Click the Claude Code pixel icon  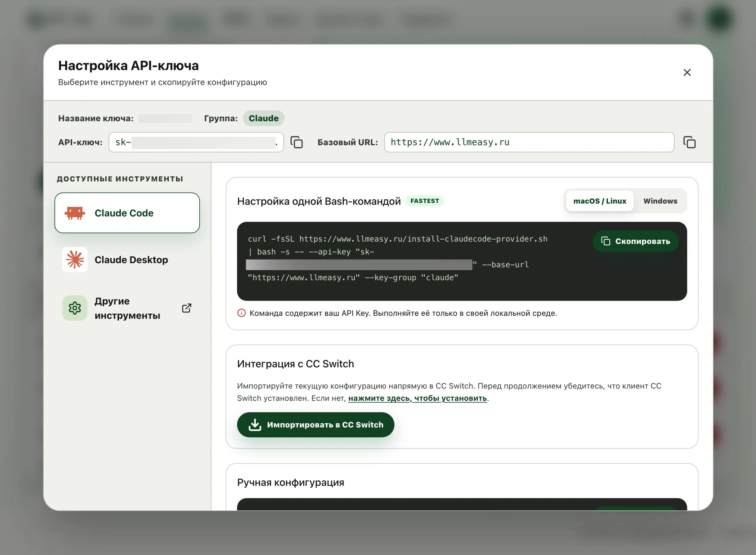(75, 213)
